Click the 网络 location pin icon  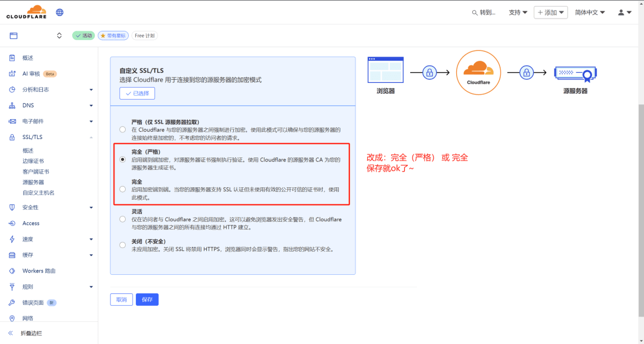(x=12, y=318)
